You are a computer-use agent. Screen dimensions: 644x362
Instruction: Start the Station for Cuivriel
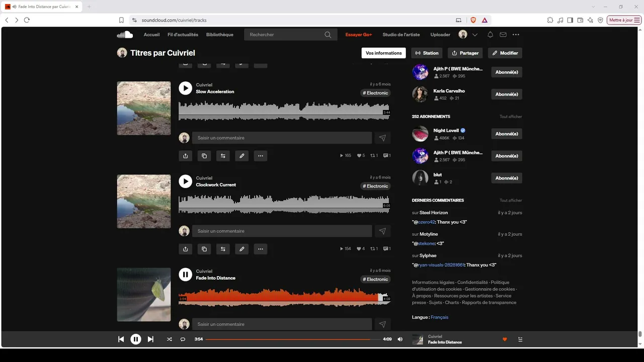[x=427, y=53]
